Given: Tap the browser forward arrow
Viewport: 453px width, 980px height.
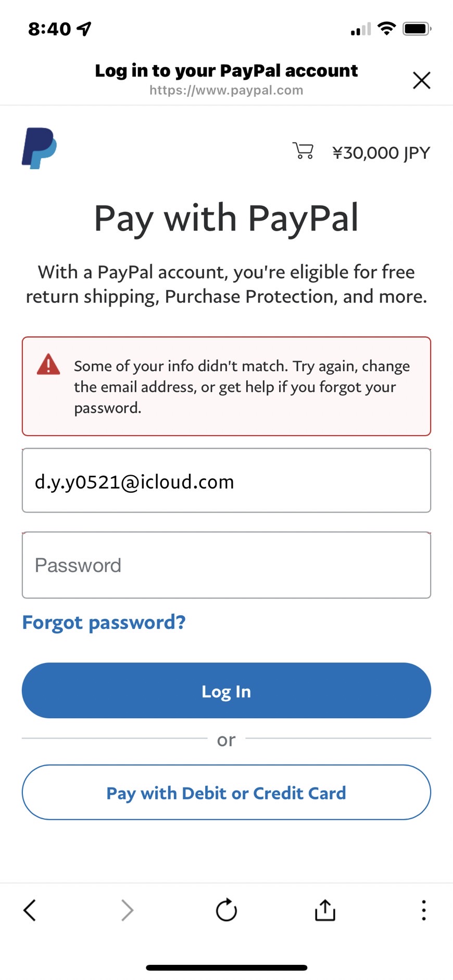Looking at the screenshot, I should click(x=128, y=910).
